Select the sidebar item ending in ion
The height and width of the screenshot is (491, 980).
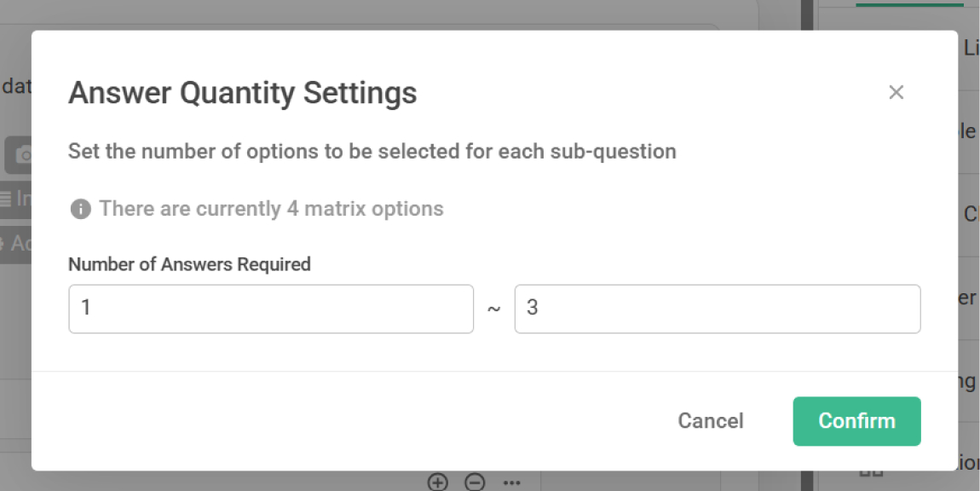[971, 463]
